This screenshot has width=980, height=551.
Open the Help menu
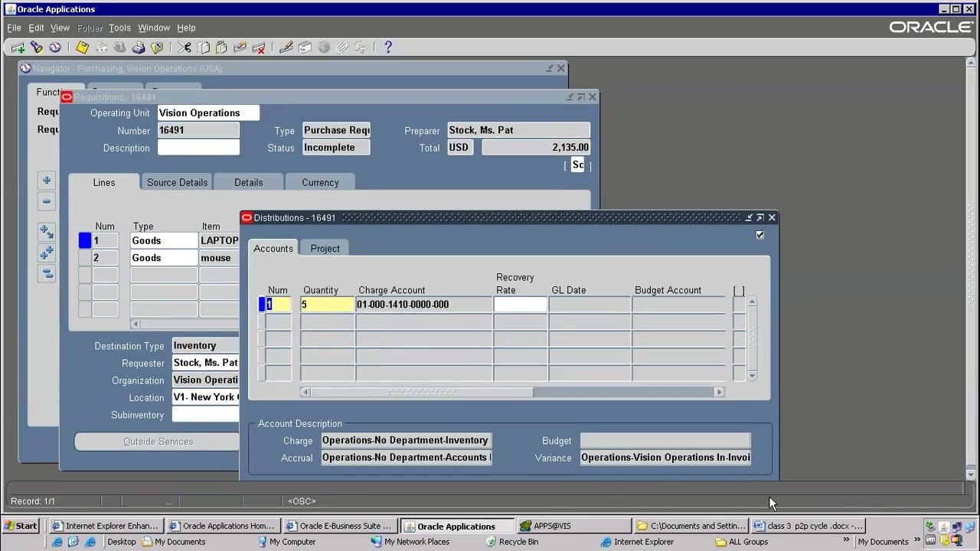click(186, 28)
